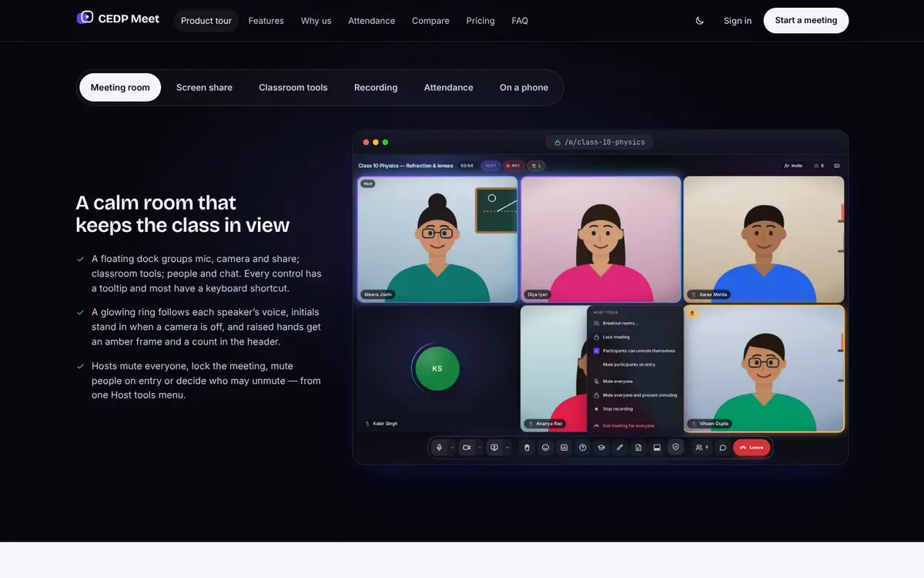This screenshot has height=578, width=924.
Task: Click the /m/class-10-physics address bar
Action: (x=600, y=143)
